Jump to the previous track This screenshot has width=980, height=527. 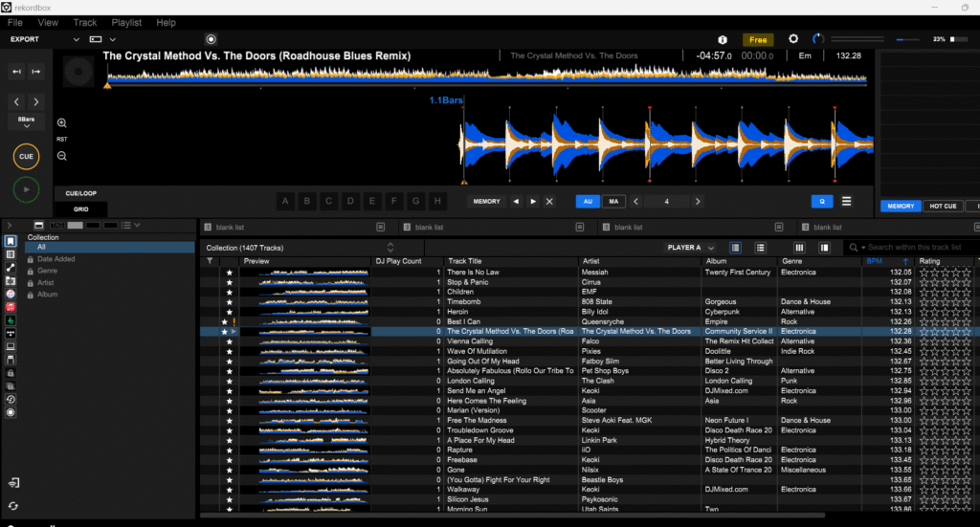click(17, 72)
